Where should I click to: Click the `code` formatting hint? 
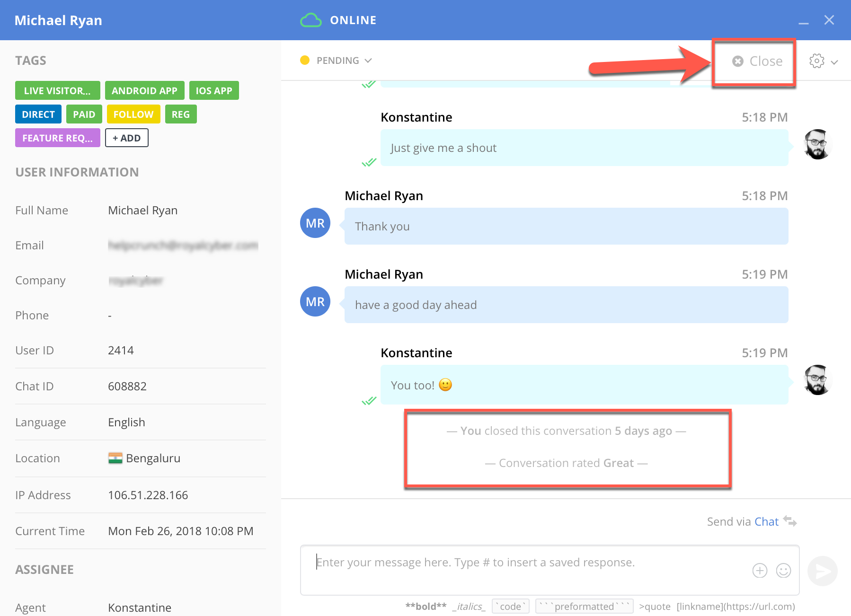(511, 607)
